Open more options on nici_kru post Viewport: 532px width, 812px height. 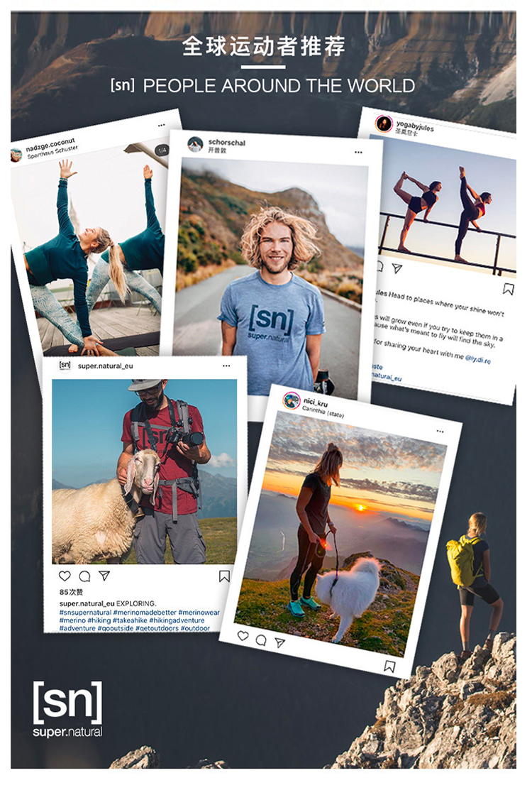[x=440, y=431]
